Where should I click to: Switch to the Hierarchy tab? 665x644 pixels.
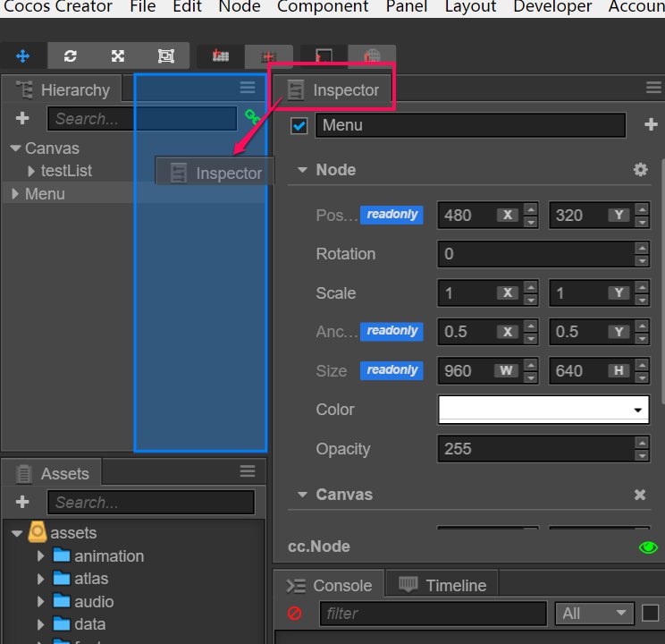[x=63, y=90]
